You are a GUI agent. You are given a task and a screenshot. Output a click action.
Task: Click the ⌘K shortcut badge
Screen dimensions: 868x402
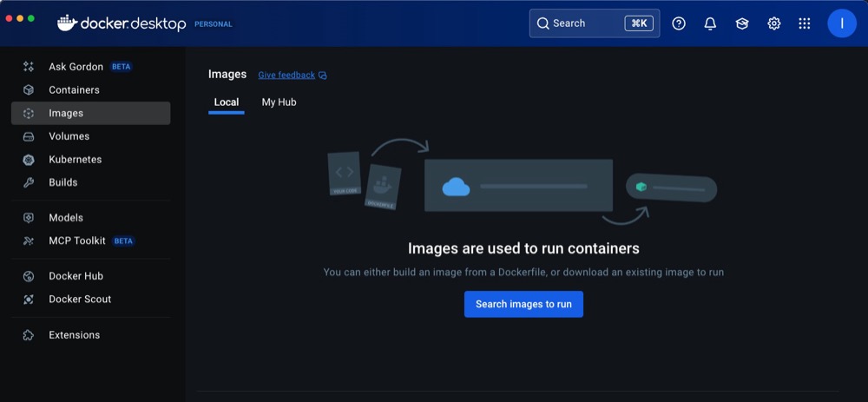639,23
